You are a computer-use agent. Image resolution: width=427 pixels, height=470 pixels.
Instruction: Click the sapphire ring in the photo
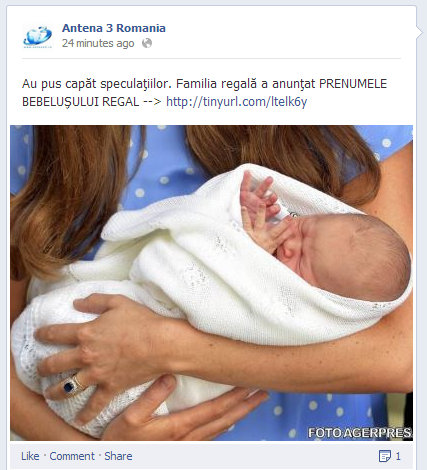tap(69, 387)
